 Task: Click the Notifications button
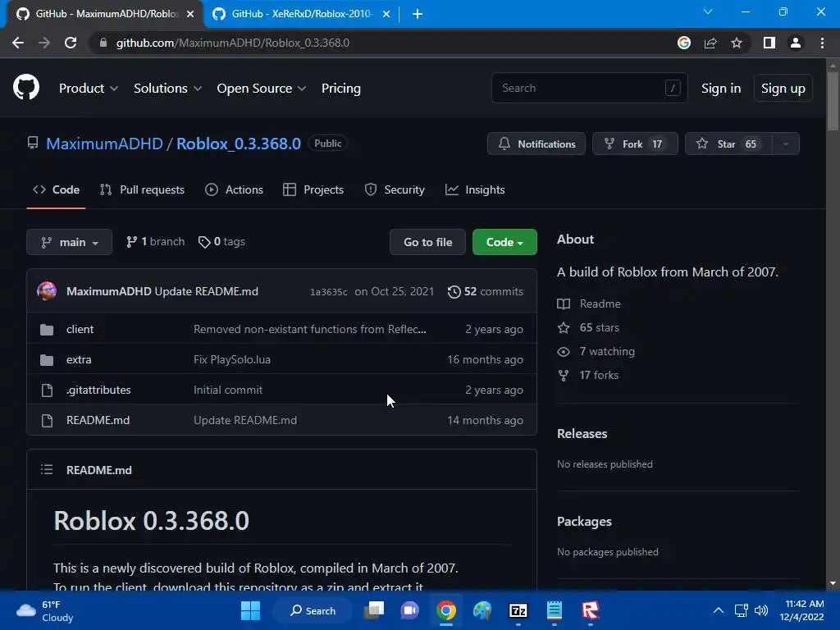point(536,144)
